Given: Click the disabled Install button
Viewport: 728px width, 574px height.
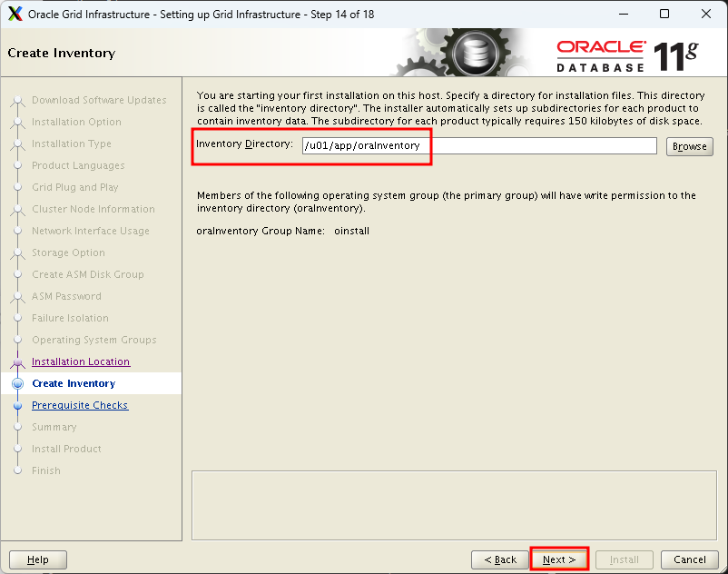Looking at the screenshot, I should pos(624,559).
